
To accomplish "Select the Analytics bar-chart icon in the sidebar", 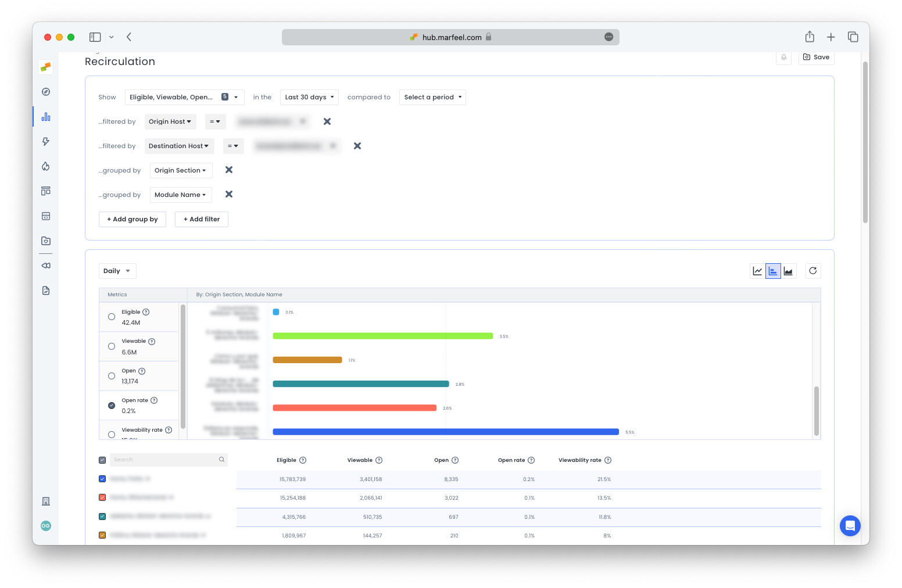I will click(x=45, y=116).
